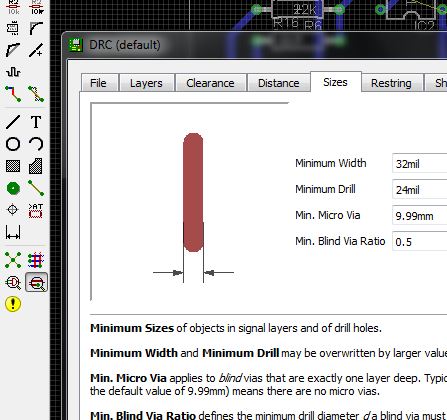Run the ERC check tool
The width and height of the screenshot is (447, 420).
(x=13, y=283)
